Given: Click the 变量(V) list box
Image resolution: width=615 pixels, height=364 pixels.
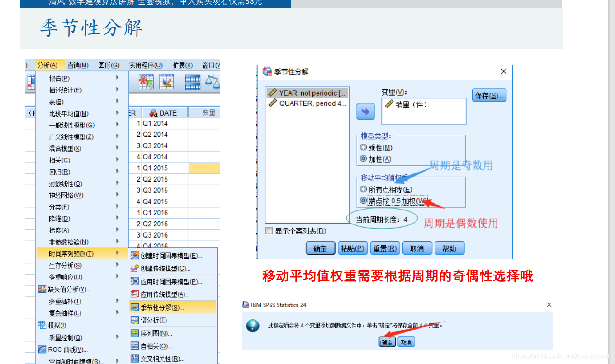Looking at the screenshot, I should click(424, 111).
